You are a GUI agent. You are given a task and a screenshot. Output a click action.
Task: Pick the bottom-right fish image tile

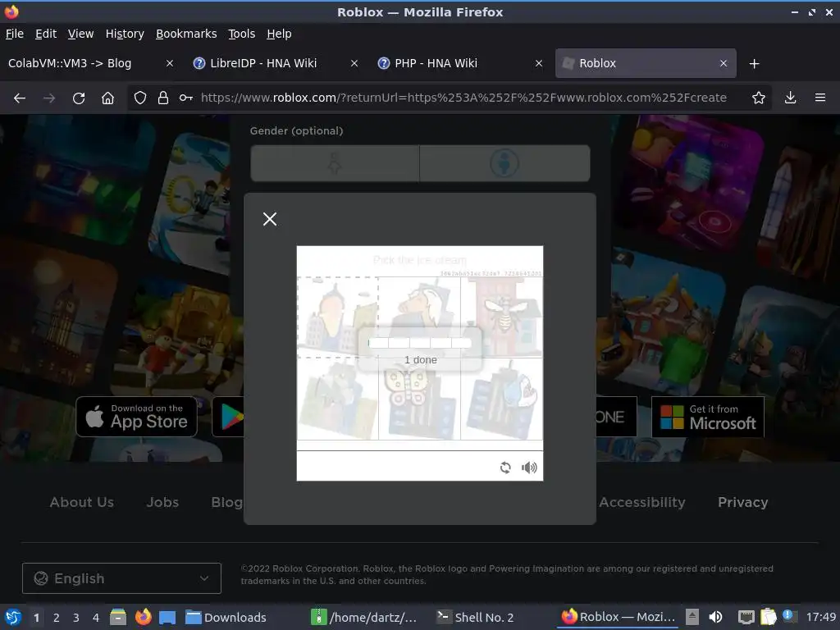coord(501,399)
